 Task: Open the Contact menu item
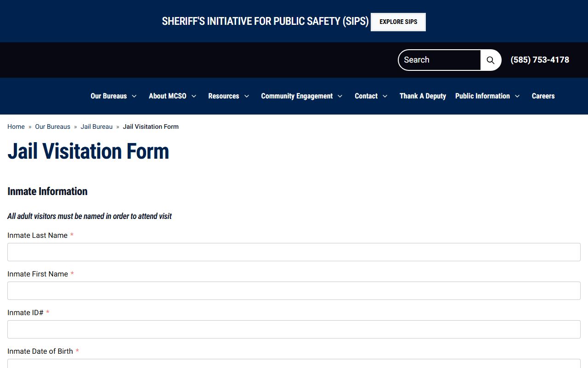[366, 96]
